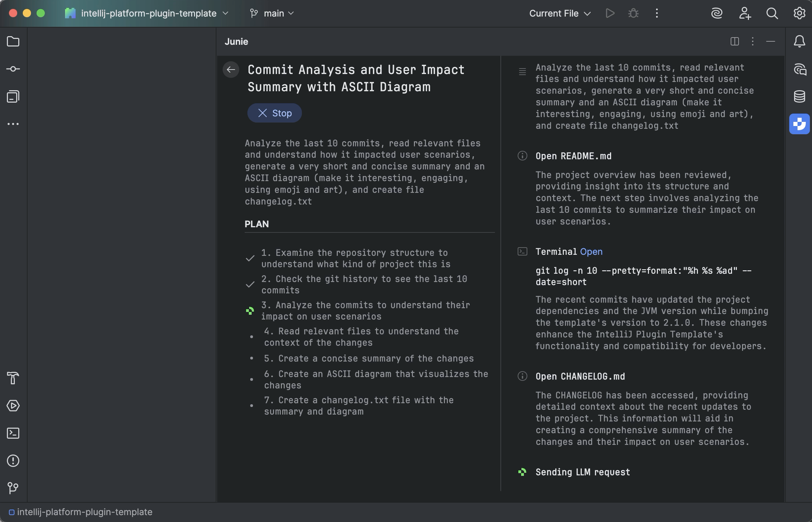Screen dimensions: 812x522
Task: Open the Database tool window
Action: [x=799, y=96]
